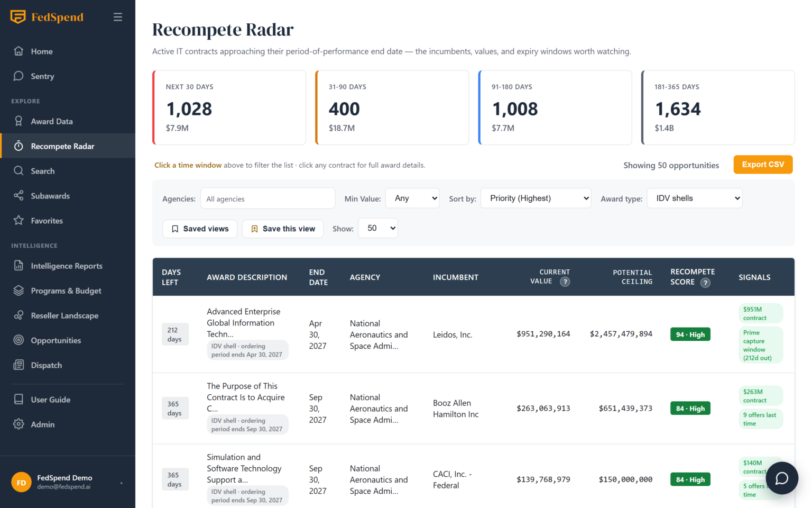Click Booz Allen Hamilton Inc incumbent
This screenshot has height=508, width=812.
pos(456,409)
